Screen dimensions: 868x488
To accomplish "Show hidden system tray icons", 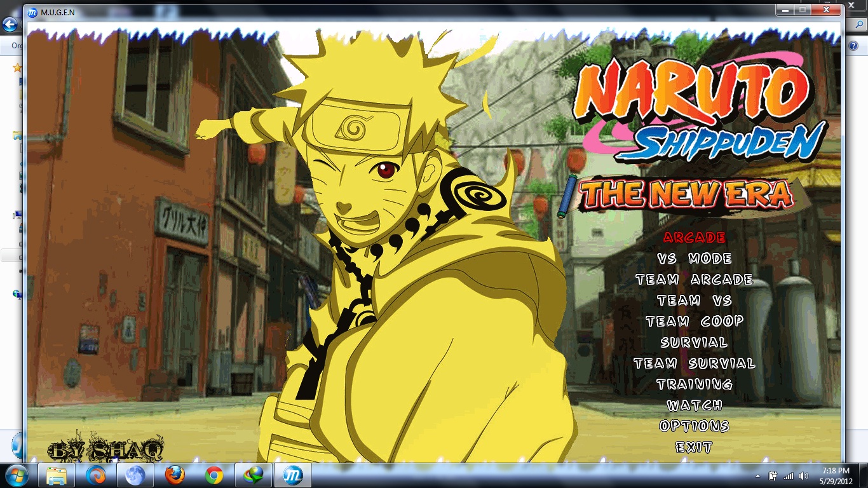I will (x=758, y=476).
